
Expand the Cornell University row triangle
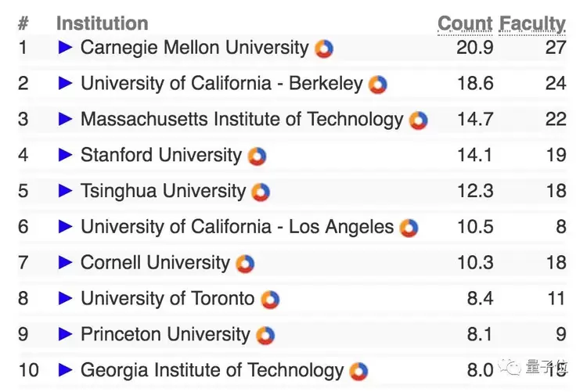pyautogui.click(x=66, y=262)
